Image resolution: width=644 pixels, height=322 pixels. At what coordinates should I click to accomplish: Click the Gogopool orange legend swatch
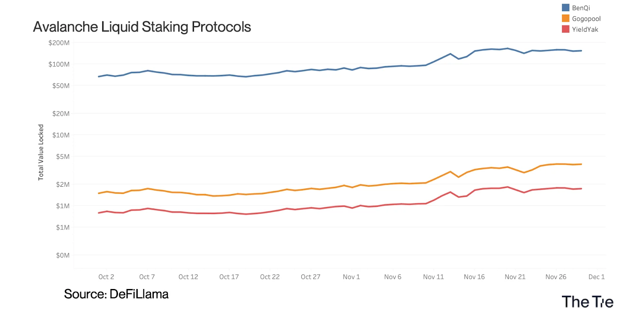coord(566,19)
